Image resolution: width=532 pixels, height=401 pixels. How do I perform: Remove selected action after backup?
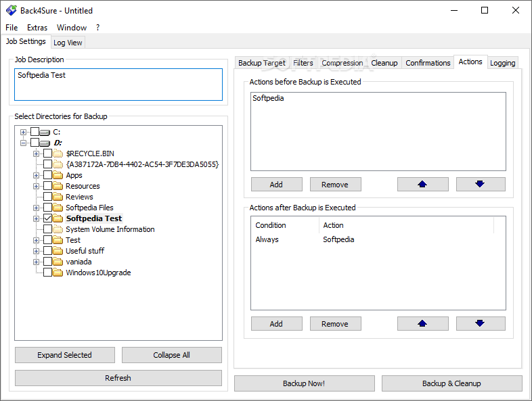[335, 324]
